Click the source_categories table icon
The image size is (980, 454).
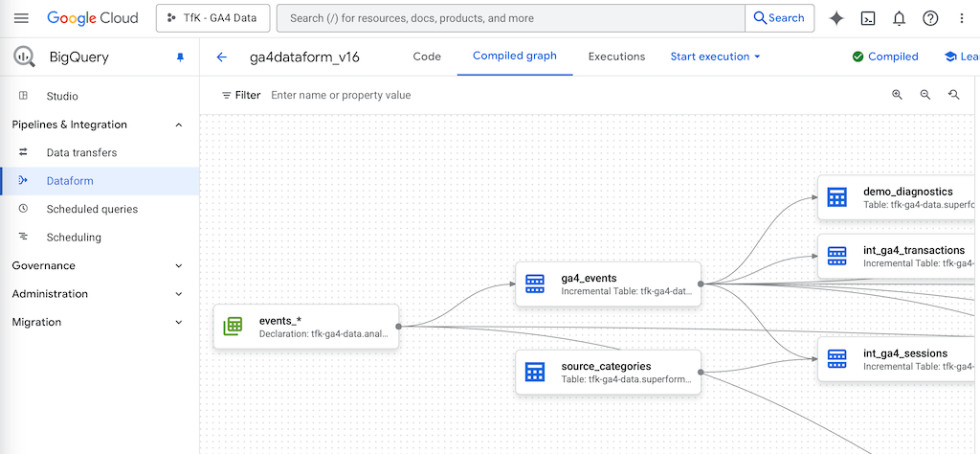535,372
